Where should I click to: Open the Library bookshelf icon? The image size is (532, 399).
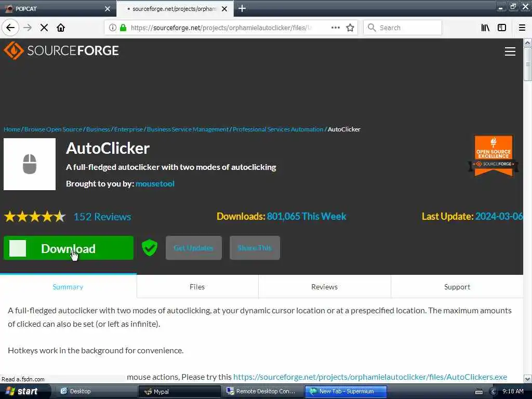coord(485,28)
